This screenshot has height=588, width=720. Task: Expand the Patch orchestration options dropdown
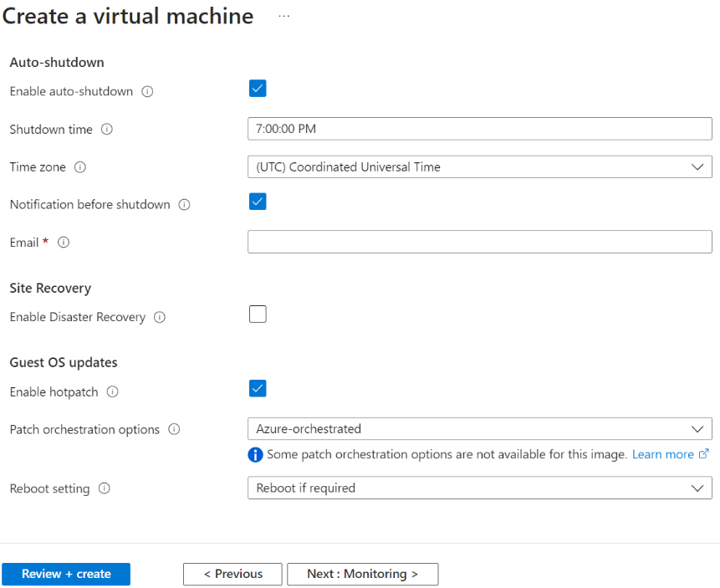click(697, 429)
